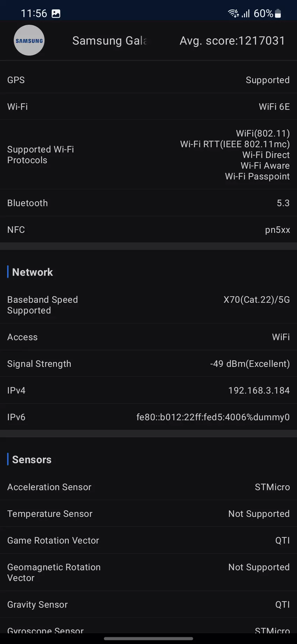Tap the Avg. score value

(232, 41)
